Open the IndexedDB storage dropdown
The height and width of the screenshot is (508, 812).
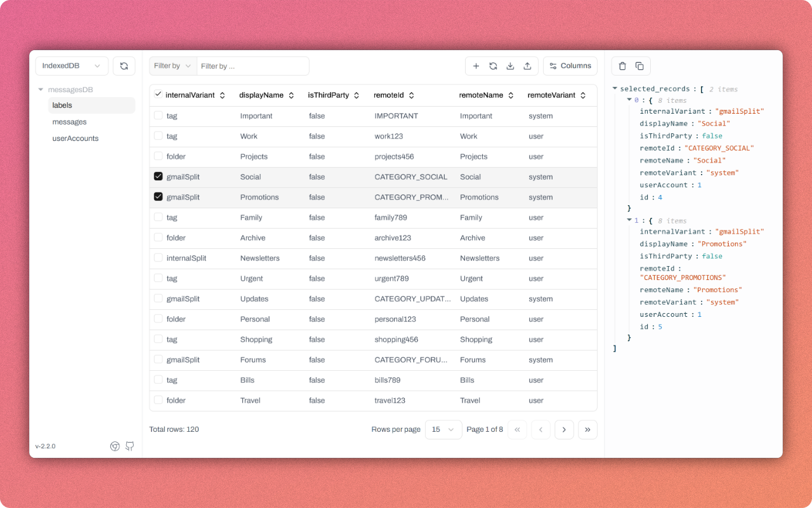click(x=72, y=66)
